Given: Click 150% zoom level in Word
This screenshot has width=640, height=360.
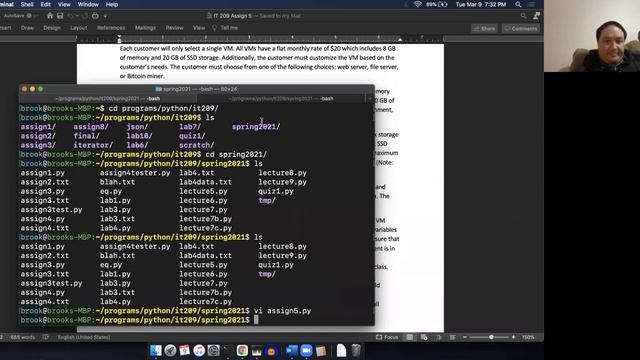Looking at the screenshot, I should pos(528,337).
